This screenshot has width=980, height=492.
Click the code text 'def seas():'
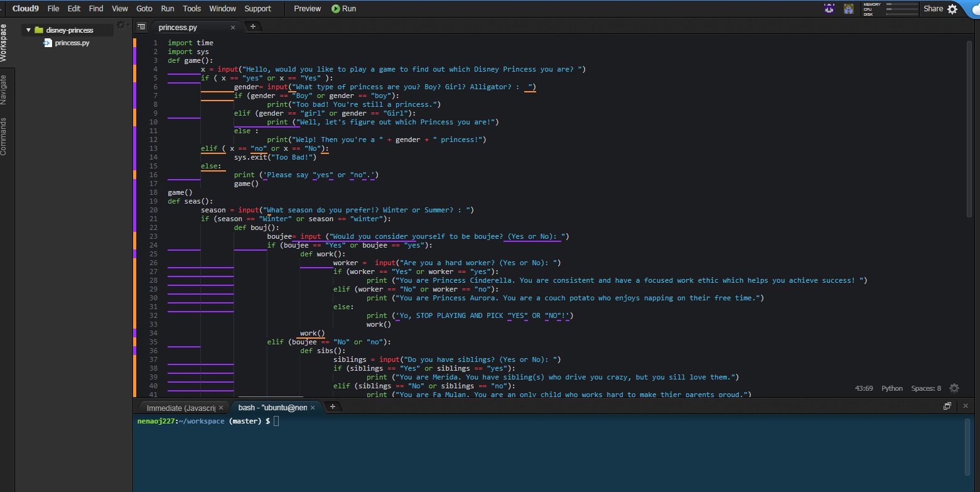[190, 201]
